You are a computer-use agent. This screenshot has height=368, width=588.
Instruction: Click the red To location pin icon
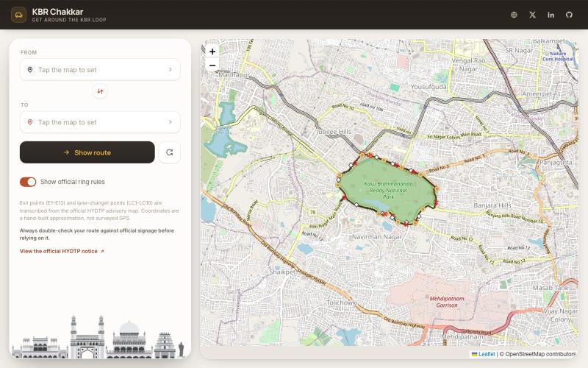[x=30, y=122]
